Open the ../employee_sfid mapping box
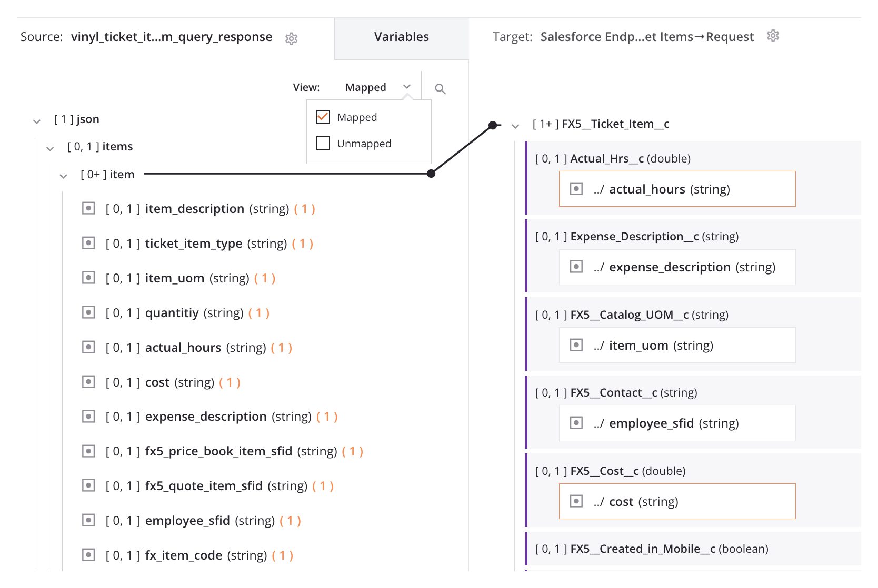Image resolution: width=878 pixels, height=588 pixels. pyautogui.click(x=677, y=423)
